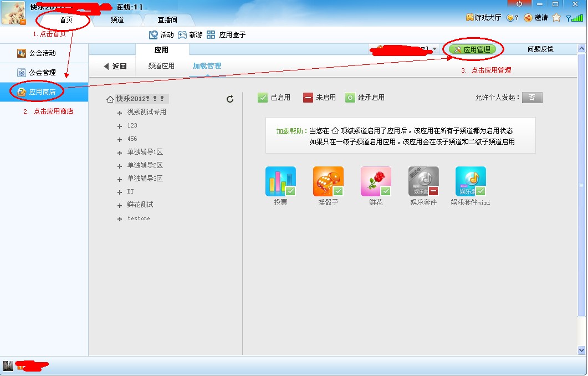Open the 娱乐套件mini app icon
Image resolution: width=588 pixels, height=376 pixels.
click(x=471, y=181)
